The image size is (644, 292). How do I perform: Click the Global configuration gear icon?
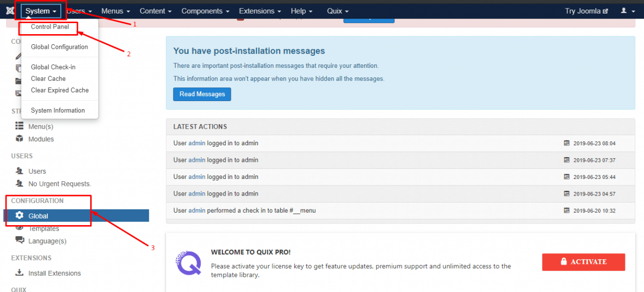tap(19, 216)
